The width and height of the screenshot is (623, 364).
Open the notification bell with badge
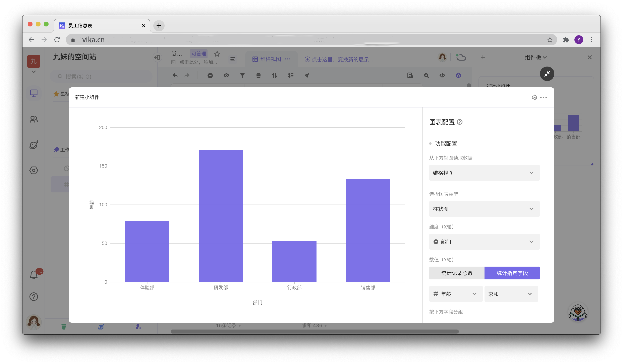(x=34, y=275)
